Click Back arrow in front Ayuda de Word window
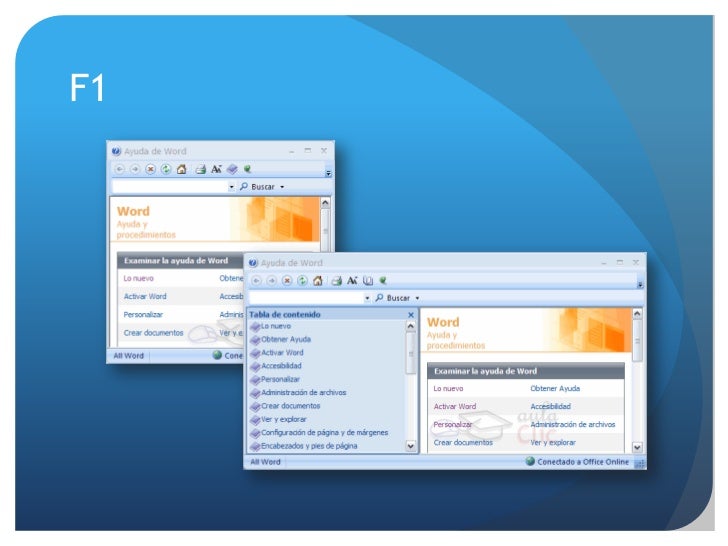 256,281
